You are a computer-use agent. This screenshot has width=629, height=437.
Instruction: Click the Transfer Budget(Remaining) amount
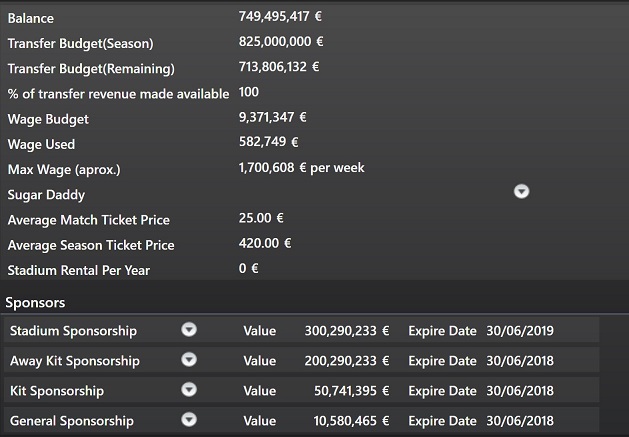(x=279, y=67)
